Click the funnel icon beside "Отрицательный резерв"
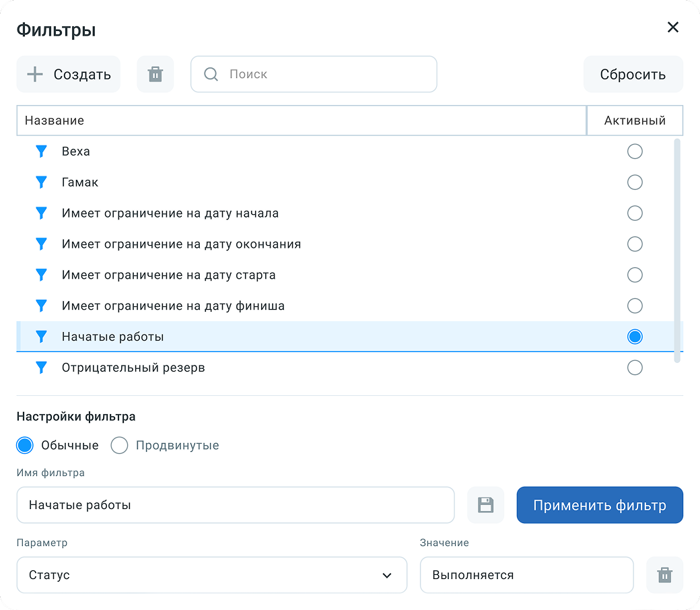The image size is (700, 610). point(41,368)
